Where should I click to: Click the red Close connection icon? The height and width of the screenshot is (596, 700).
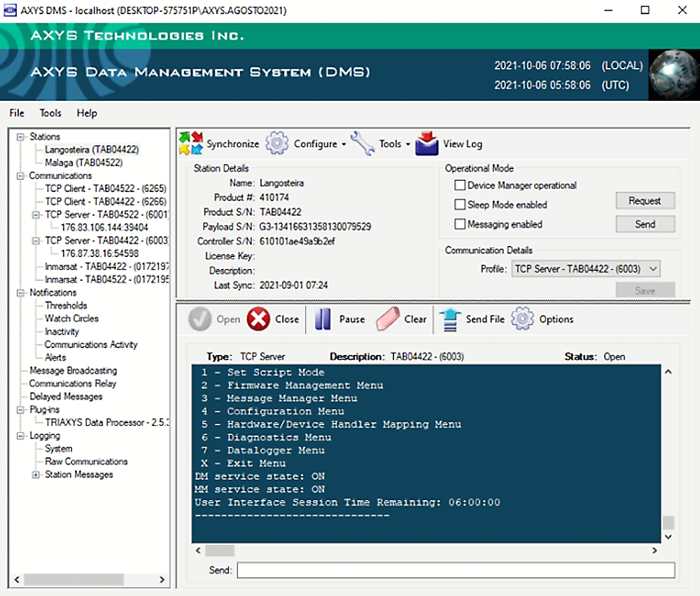point(258,319)
